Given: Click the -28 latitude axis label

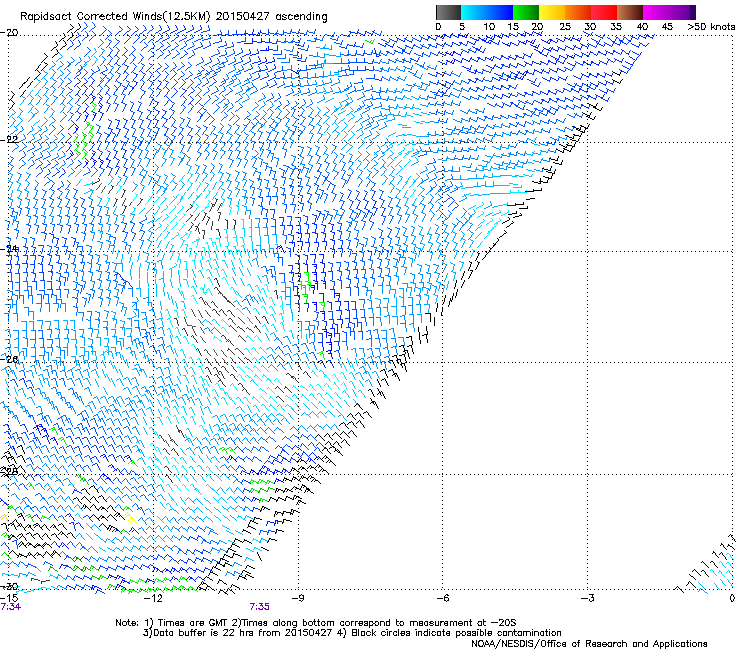Looking at the screenshot, I should pyautogui.click(x=9, y=471).
